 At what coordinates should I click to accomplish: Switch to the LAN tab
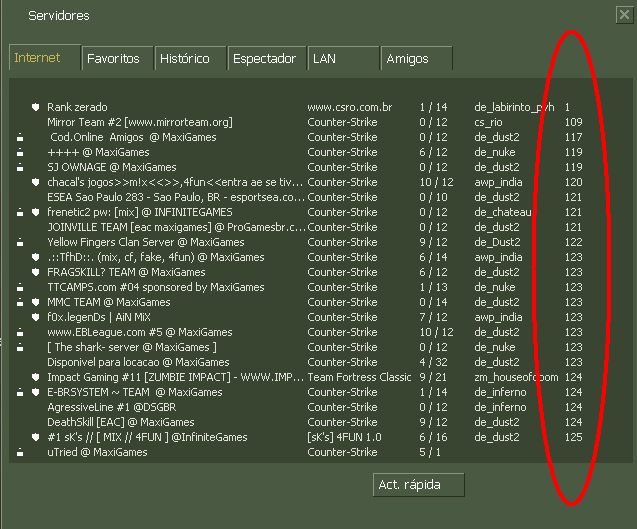point(343,59)
